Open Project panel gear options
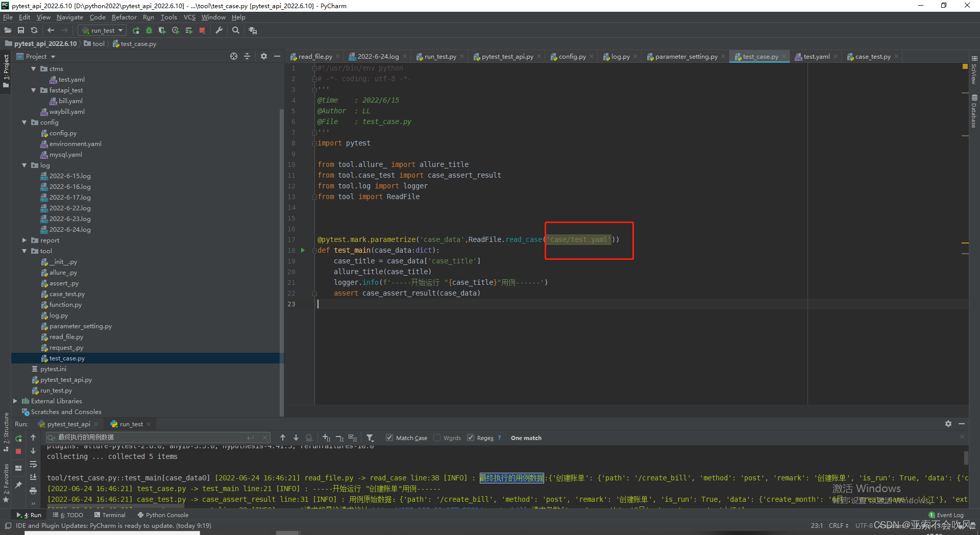This screenshot has width=980, height=535. point(264,57)
